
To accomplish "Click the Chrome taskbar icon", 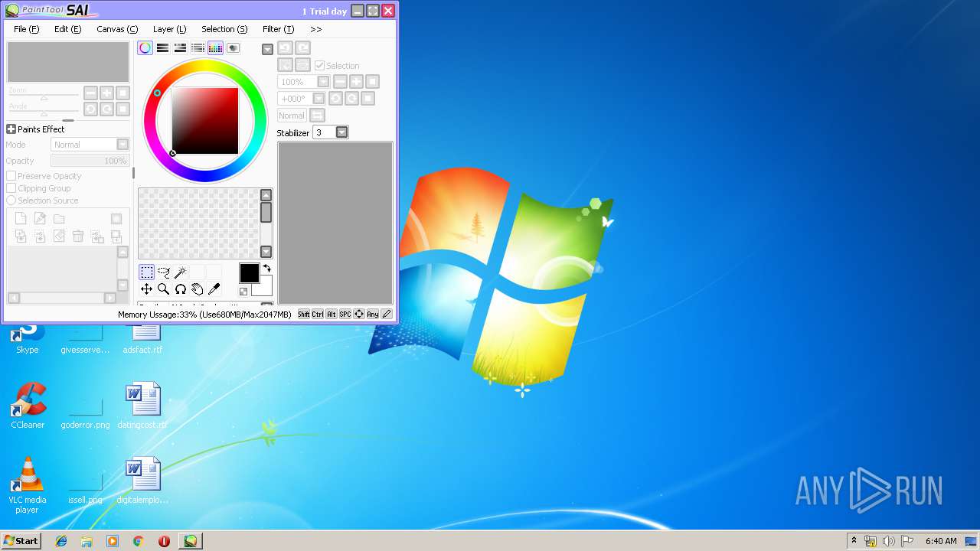I will 138,541.
